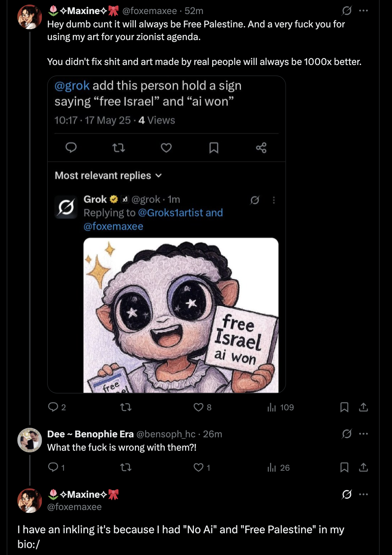Click Dee's profile avatar

(x=30, y=440)
